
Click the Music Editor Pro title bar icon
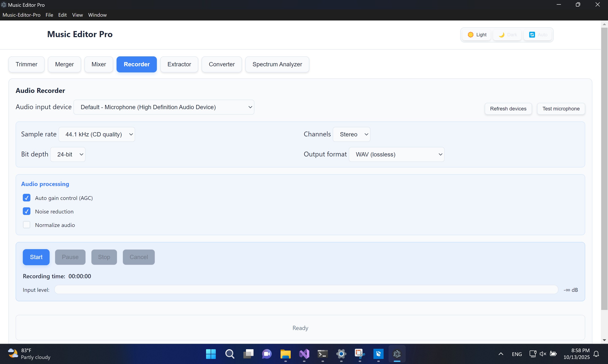coord(4,5)
